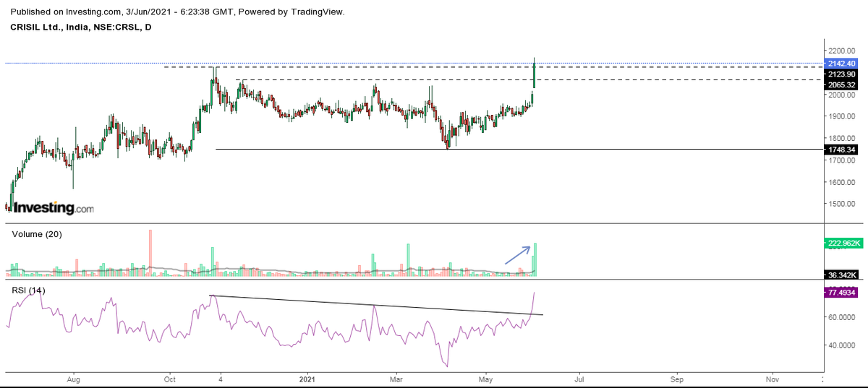The width and height of the screenshot is (868, 388).
Task: Select the descending trend line on the RSI
Action: 376,305
